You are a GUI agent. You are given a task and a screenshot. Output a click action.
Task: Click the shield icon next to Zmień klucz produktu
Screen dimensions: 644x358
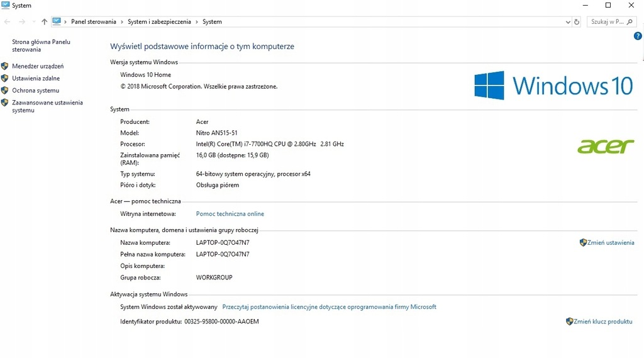pyautogui.click(x=569, y=322)
